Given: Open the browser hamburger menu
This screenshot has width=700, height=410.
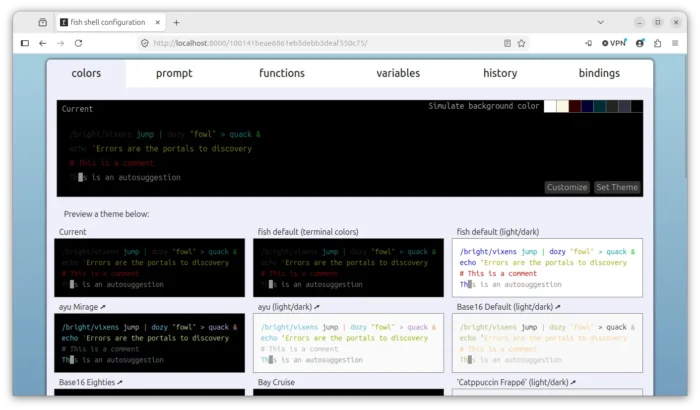Looking at the screenshot, I should 675,43.
